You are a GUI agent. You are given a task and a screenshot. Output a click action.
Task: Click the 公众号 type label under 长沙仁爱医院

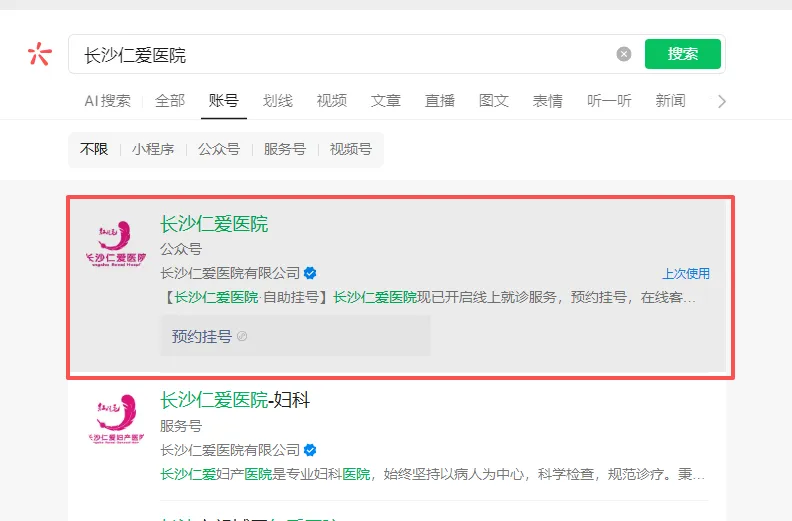point(181,249)
